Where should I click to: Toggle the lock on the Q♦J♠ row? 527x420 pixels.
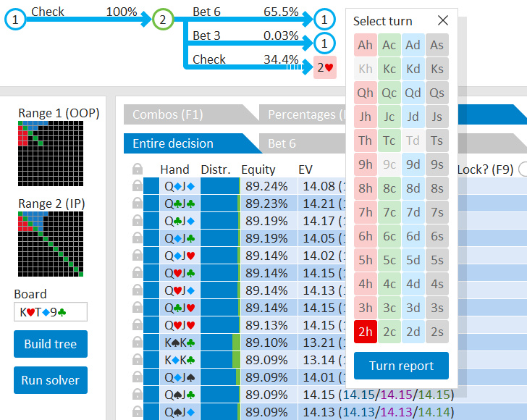[137, 377]
